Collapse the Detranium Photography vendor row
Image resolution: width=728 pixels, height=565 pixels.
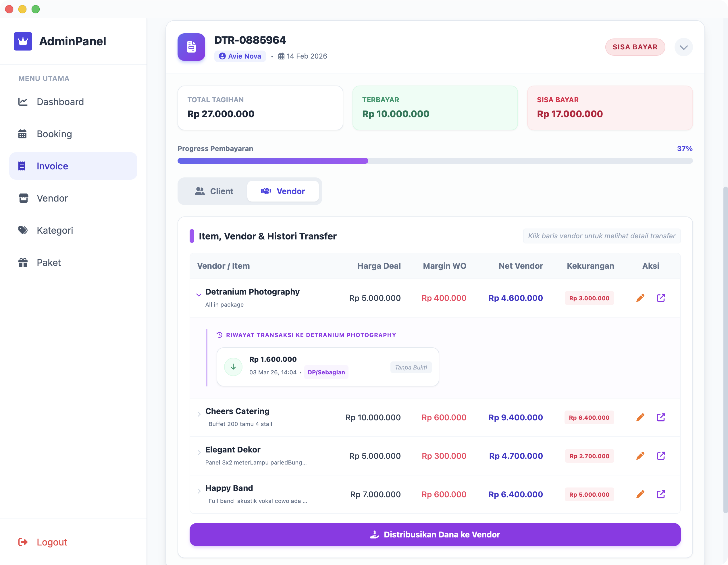coord(199,295)
